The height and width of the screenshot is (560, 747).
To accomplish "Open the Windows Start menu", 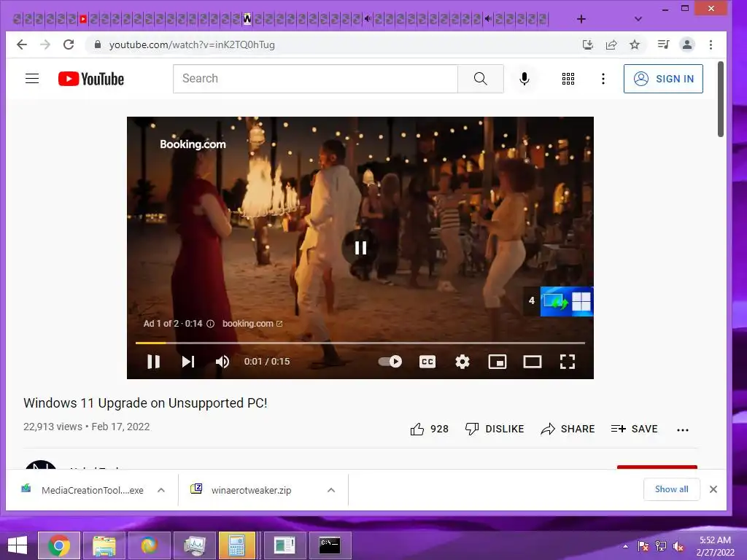I will 18,545.
